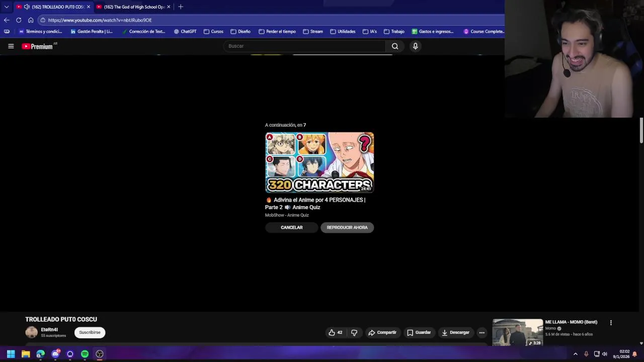Image resolution: width=644 pixels, height=362 pixels.
Task: Show hidden system tray icons chevron
Action: pyautogui.click(x=576, y=354)
